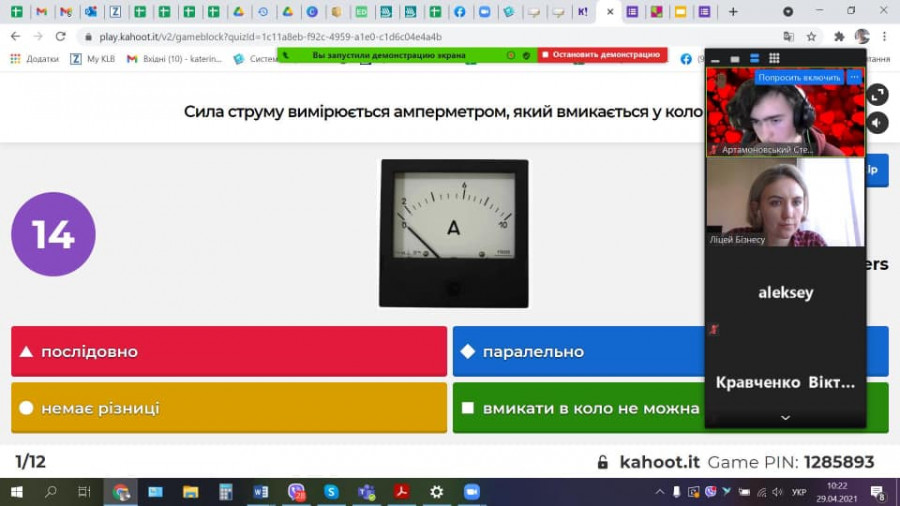
Task: Click the kahoot.it lock icon
Action: [x=603, y=462]
